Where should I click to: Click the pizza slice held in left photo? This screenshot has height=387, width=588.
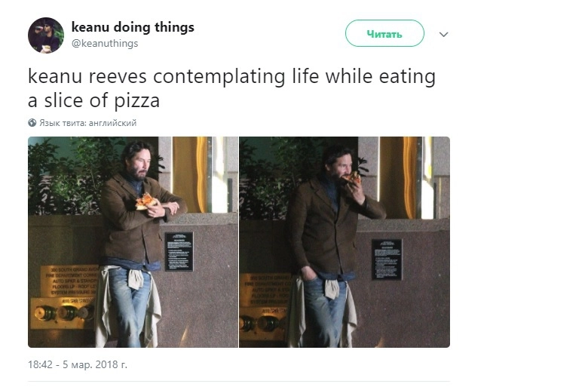[145, 201]
